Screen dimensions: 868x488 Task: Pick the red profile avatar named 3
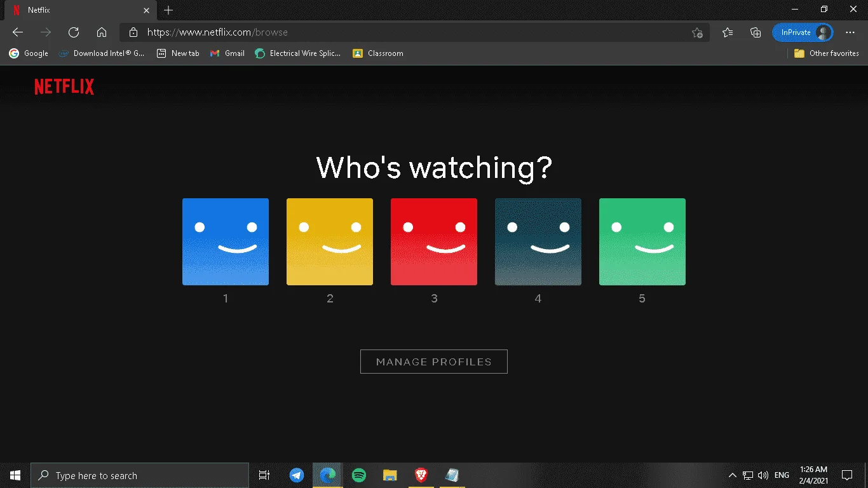(434, 241)
